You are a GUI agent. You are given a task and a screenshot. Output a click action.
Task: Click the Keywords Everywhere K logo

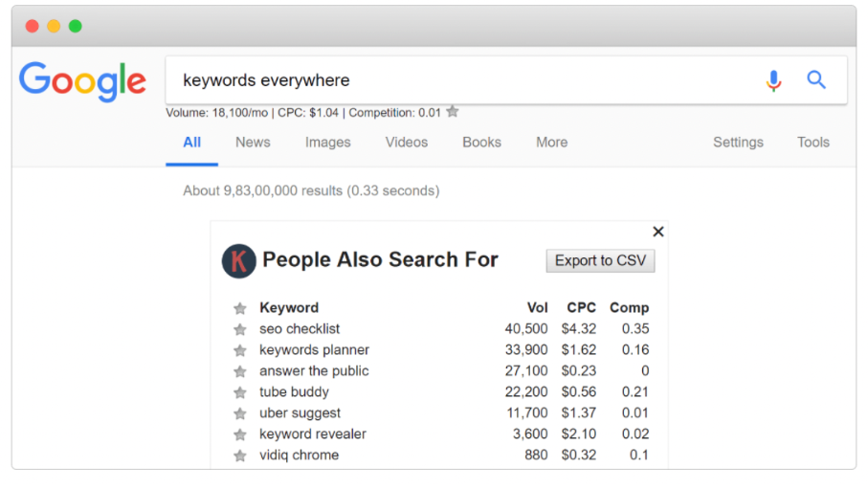pos(239,260)
